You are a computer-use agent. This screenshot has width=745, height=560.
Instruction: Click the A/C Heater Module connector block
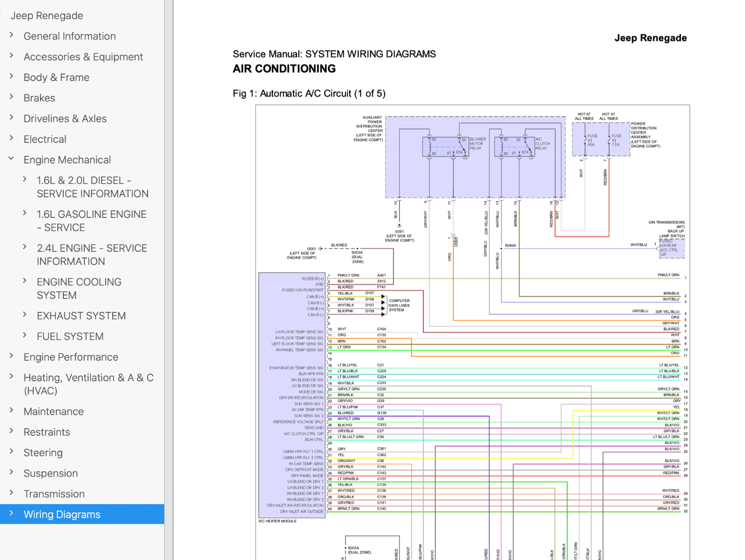click(x=291, y=395)
